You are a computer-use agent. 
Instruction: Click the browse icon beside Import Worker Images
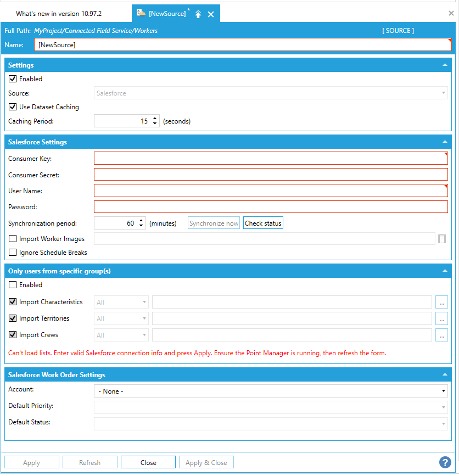(x=442, y=239)
